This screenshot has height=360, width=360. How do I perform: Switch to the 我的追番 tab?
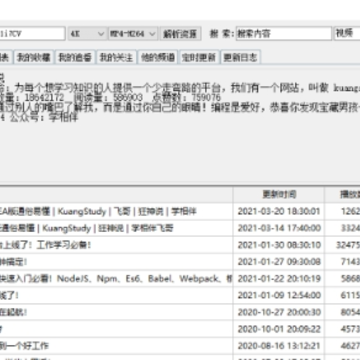(x=75, y=57)
